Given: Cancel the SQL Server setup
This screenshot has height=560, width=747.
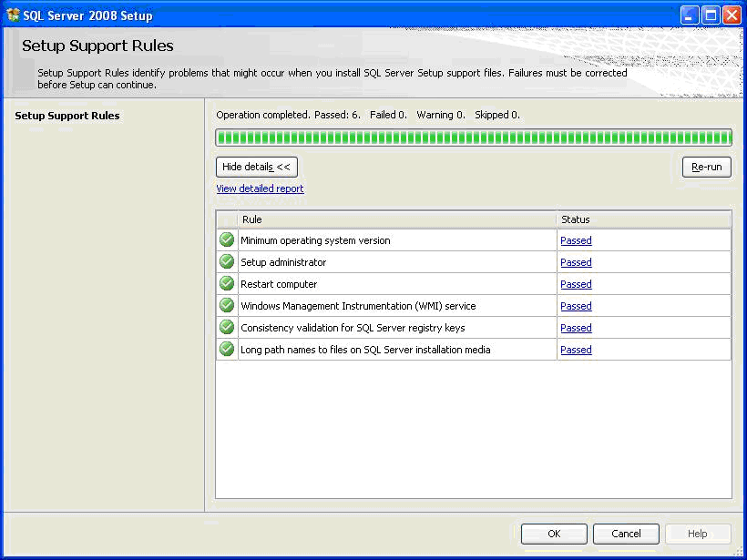Looking at the screenshot, I should tap(626, 534).
